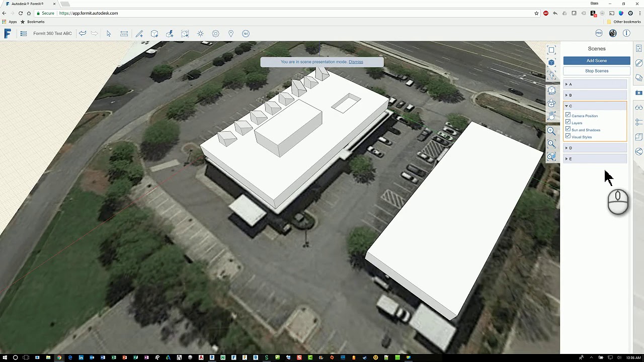Activate the Pan hand tool
Image resolution: width=644 pixels, height=362 pixels.
[x=551, y=116]
